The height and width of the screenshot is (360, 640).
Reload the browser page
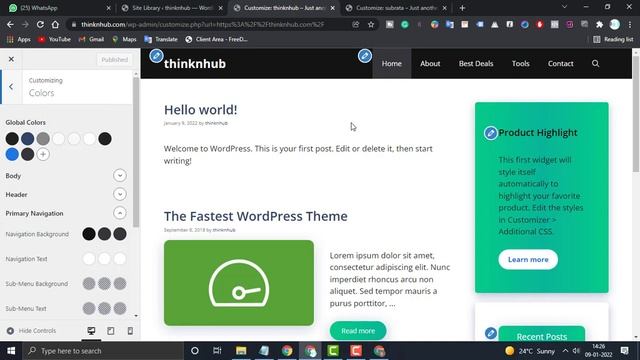click(x=40, y=24)
